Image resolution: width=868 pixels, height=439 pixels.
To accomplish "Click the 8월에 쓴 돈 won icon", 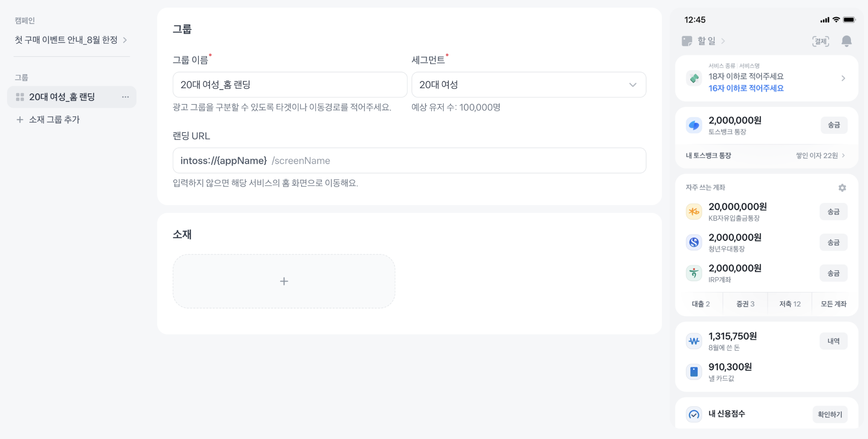I will click(694, 341).
